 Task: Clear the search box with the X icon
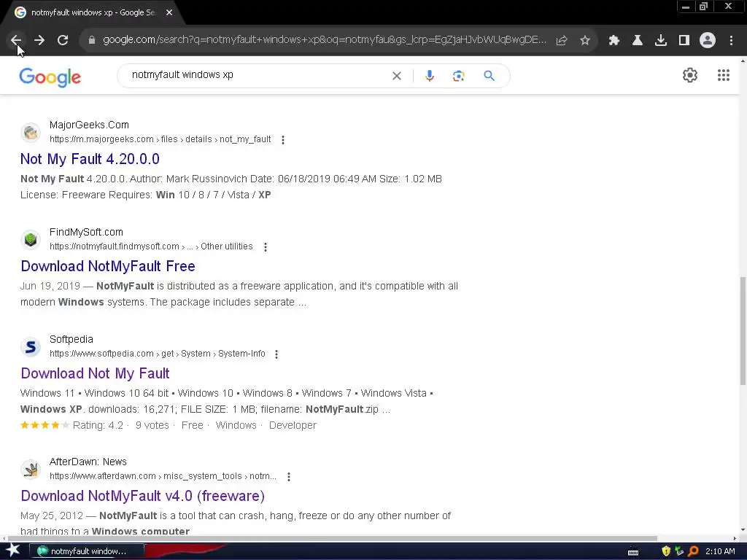[396, 76]
